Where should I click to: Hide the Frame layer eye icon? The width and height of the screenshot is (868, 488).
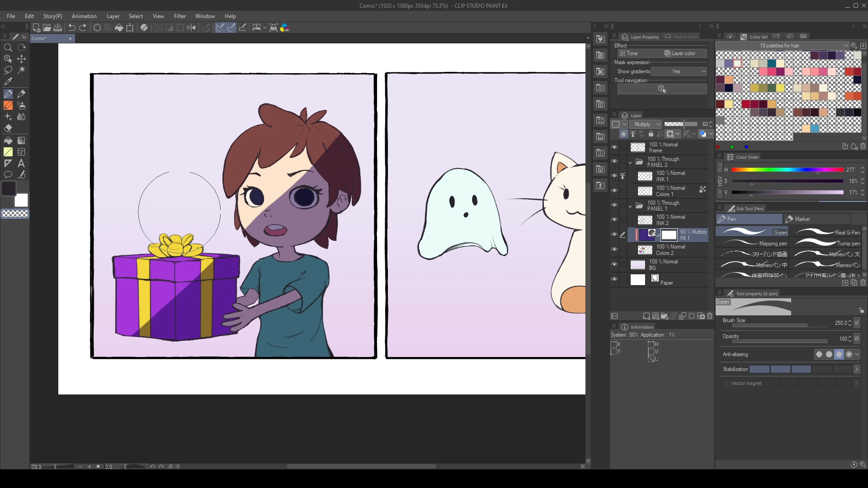(614, 147)
